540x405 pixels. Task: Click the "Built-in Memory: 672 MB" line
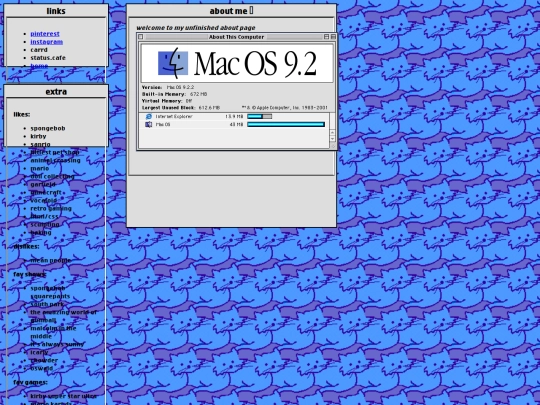click(x=175, y=94)
